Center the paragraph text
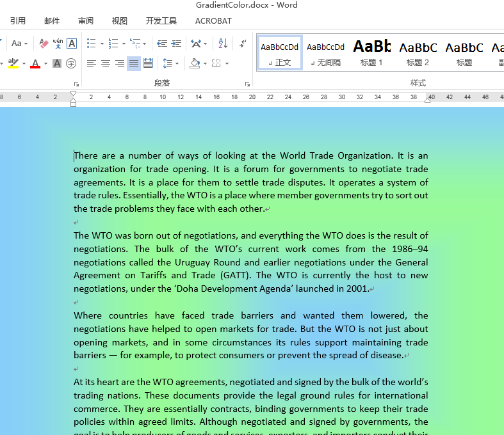The image size is (504, 435). 106,63
